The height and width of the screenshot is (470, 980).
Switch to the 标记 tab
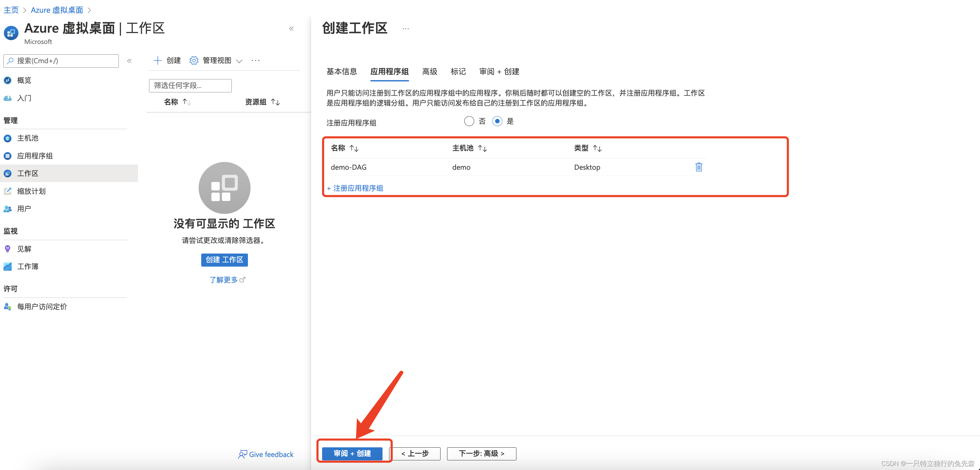pos(458,71)
